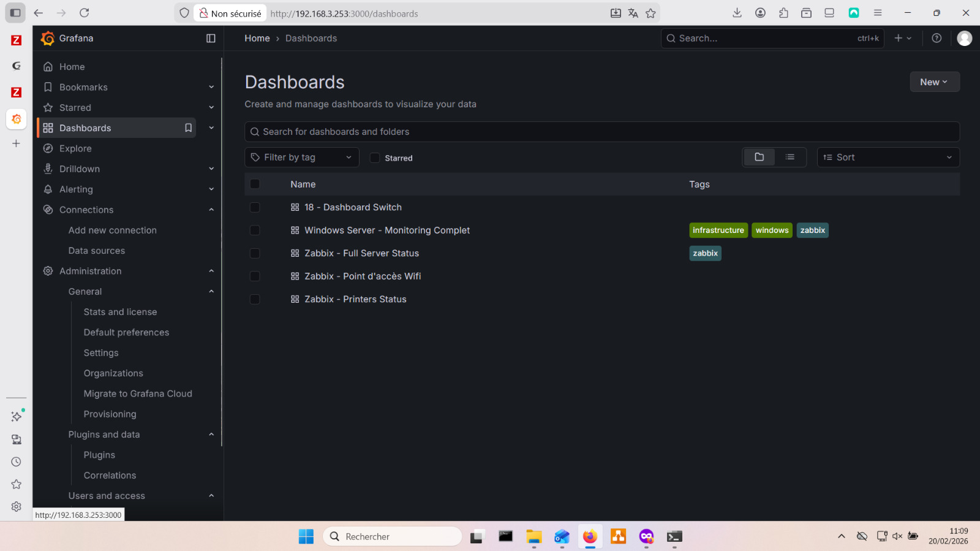Open the New dashboard dropdown button
This screenshot has width=980, height=551.
pyautogui.click(x=935, y=82)
